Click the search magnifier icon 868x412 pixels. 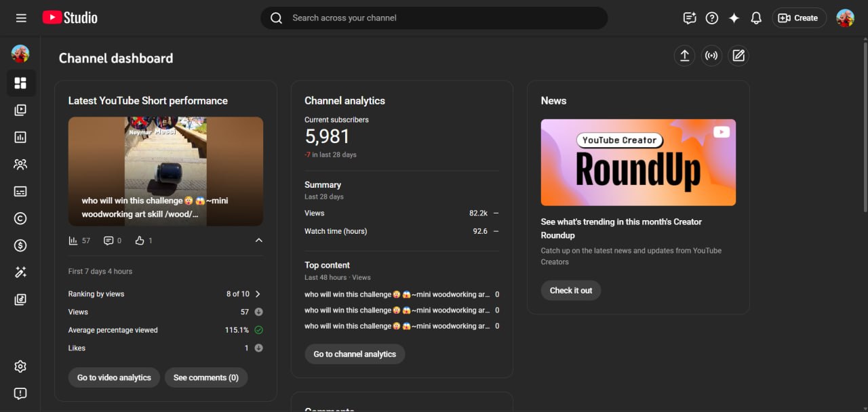[276, 18]
